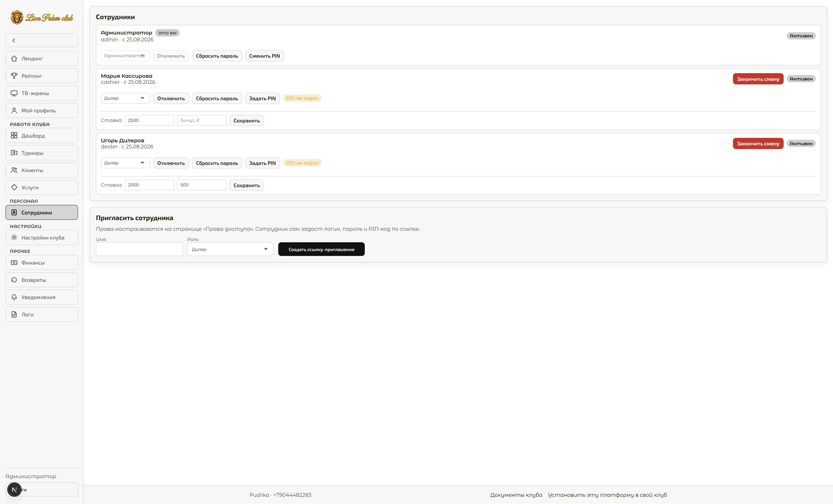Click Сбросить пароль for Мария Кассирова

[217, 98]
